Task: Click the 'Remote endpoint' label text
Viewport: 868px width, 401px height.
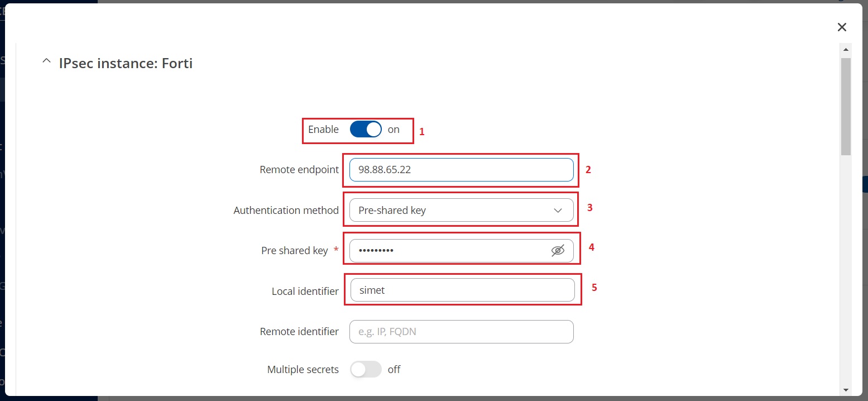Action: click(x=299, y=170)
